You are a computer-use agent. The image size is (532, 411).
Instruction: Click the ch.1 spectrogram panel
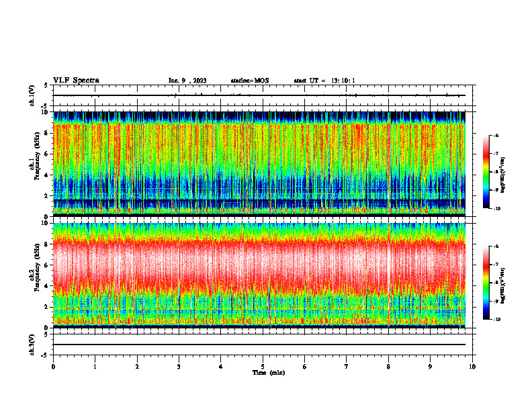(259, 164)
